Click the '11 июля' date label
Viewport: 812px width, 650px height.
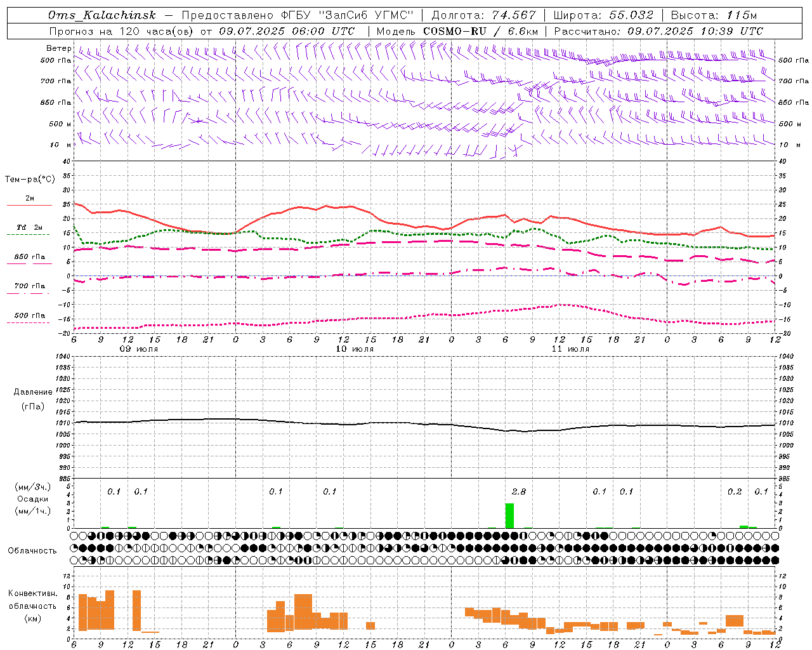tap(570, 349)
